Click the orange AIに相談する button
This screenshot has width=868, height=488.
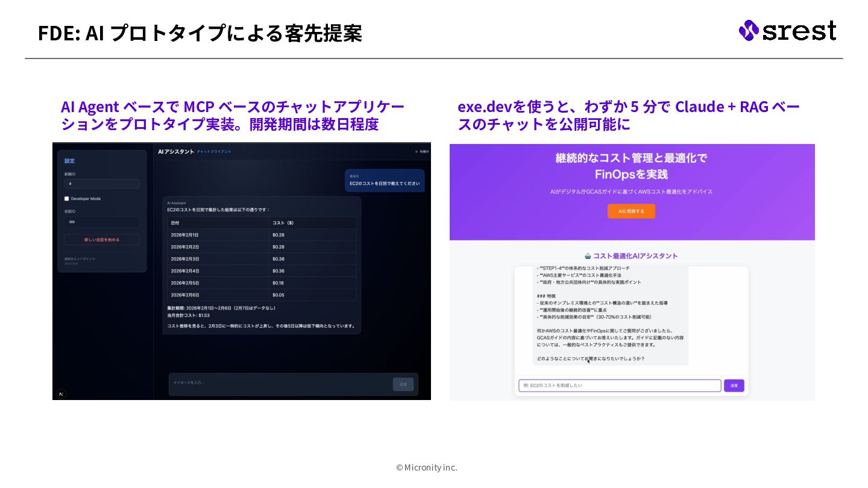(x=631, y=211)
